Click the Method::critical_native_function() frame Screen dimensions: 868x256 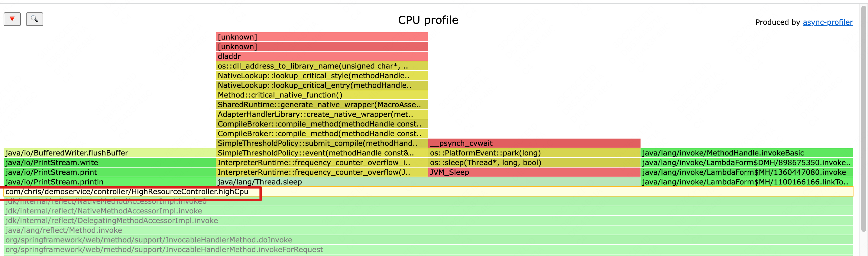point(322,95)
